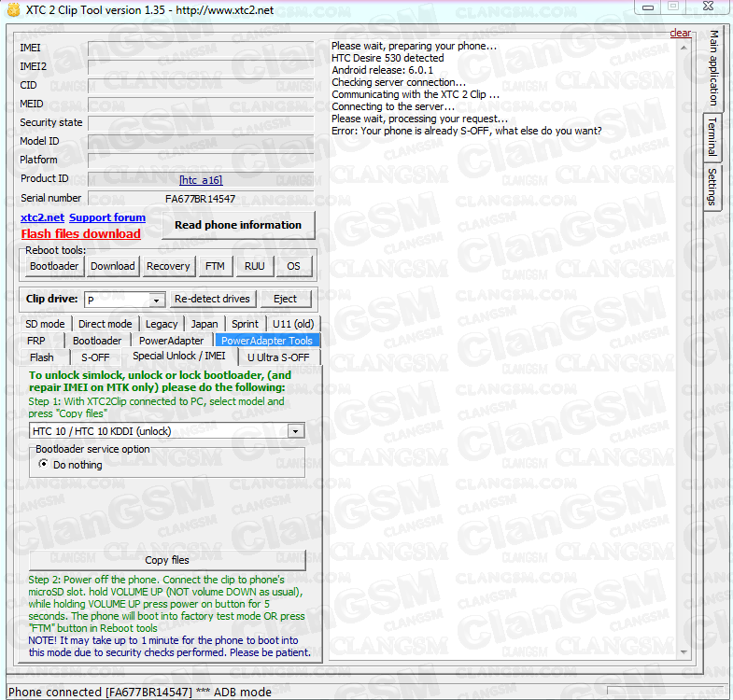Open Flash files download link

(x=81, y=233)
